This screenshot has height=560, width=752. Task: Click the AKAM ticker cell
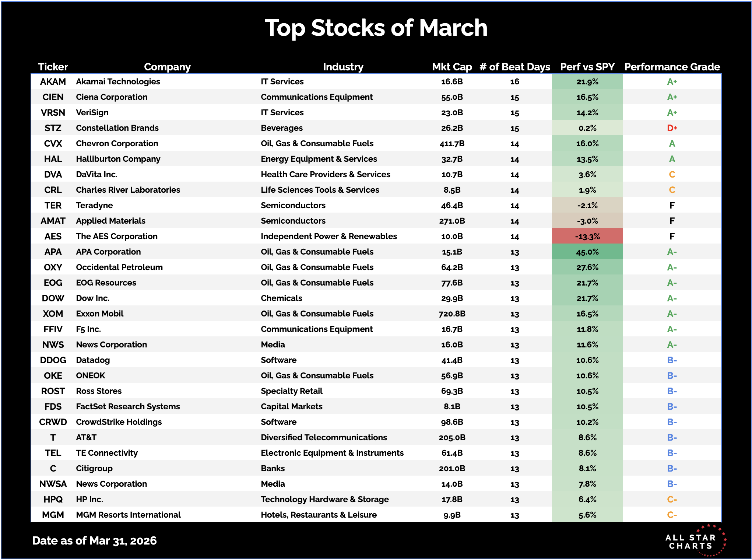click(53, 81)
